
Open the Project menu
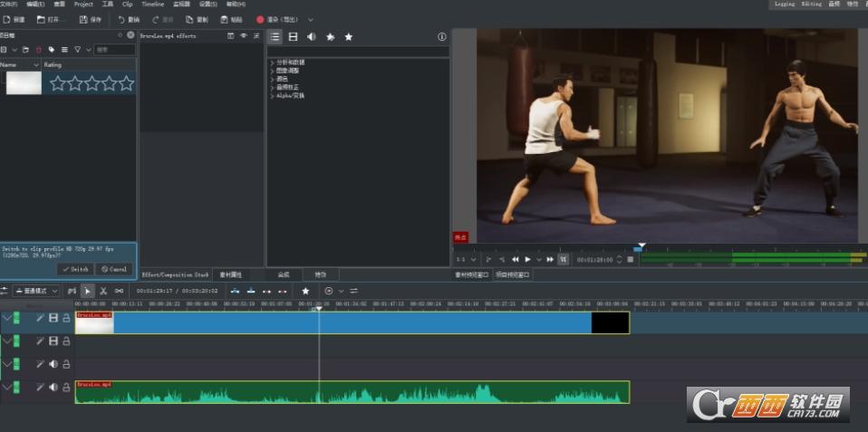(83, 4)
